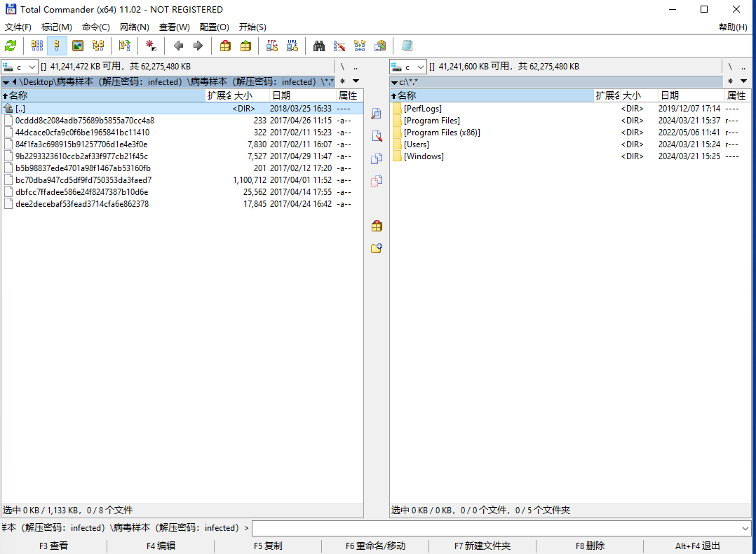Image resolution: width=756 pixels, height=554 pixels.
Task: Select file bc70dba947cd5df9fd750353da3faed7
Action: (x=182, y=180)
